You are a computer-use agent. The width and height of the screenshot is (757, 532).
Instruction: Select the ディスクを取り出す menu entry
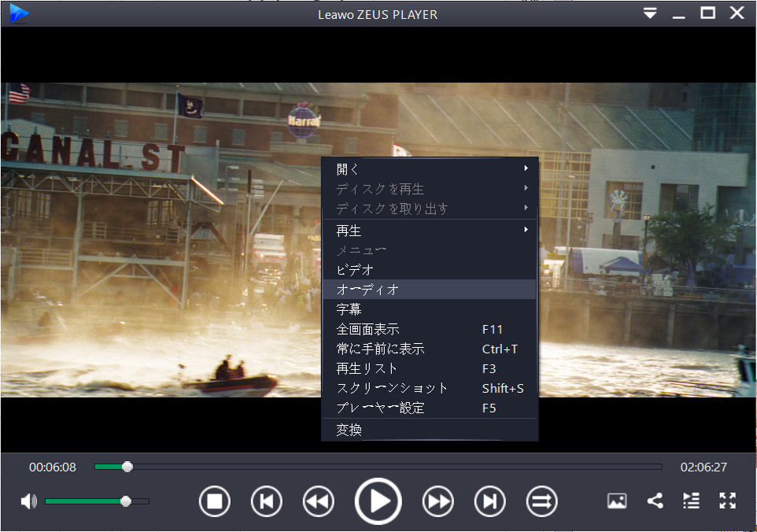click(x=430, y=209)
